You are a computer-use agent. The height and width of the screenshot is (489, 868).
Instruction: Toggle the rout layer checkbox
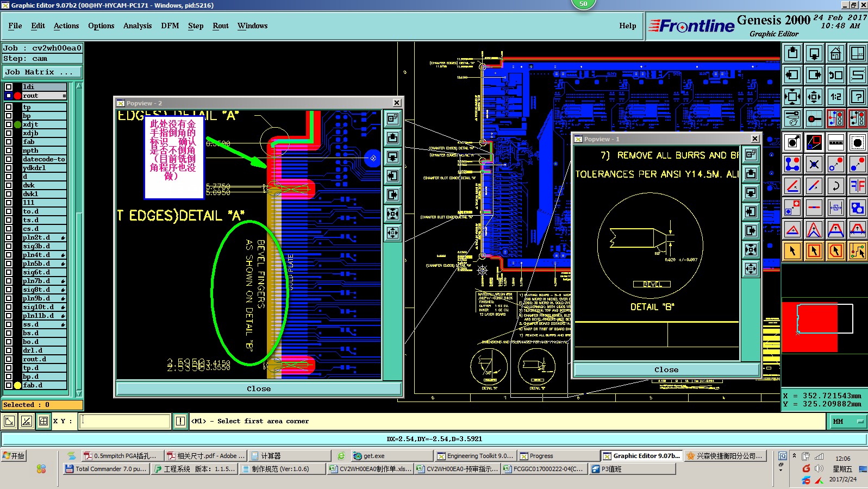(9, 96)
